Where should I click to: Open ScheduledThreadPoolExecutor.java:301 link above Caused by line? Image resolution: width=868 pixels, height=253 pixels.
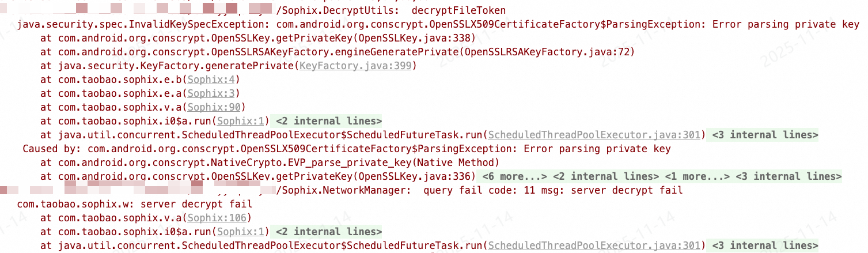[x=594, y=135]
